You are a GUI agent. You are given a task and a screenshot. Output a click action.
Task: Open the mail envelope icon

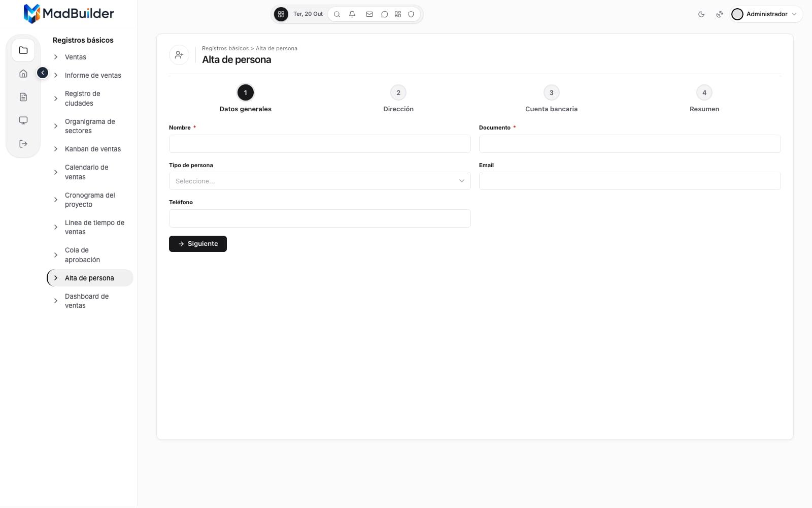coord(369,14)
